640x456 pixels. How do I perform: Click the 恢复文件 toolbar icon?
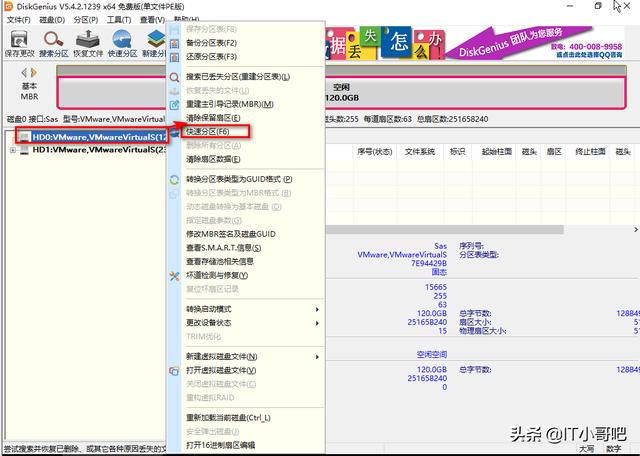coord(88,43)
